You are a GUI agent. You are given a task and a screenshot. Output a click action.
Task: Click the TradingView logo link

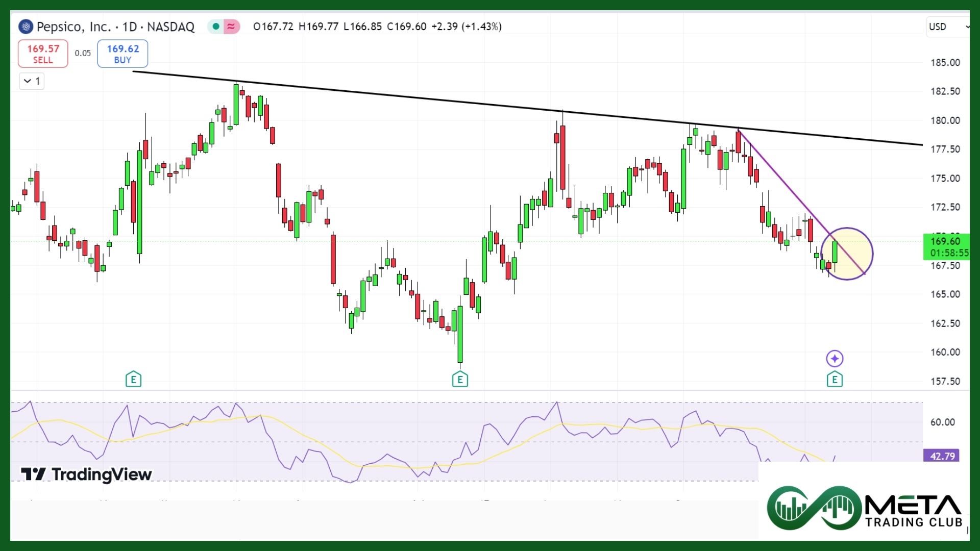86,475
